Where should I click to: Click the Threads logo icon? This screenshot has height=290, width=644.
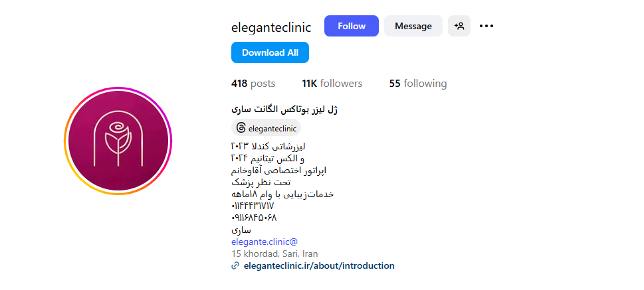241,128
